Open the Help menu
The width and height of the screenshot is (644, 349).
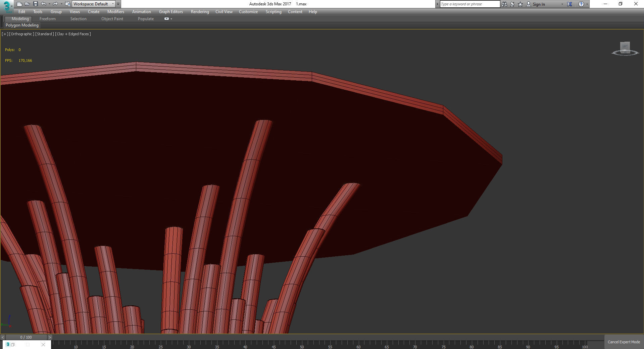pyautogui.click(x=313, y=12)
